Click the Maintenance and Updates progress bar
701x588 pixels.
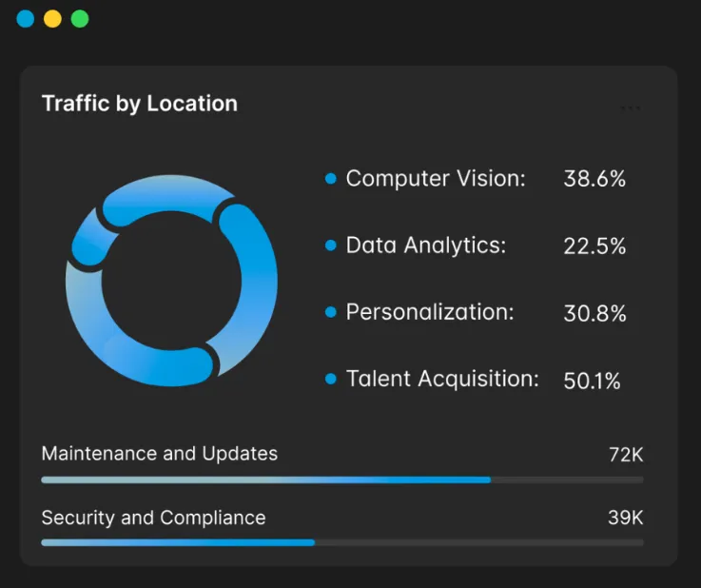(342, 480)
